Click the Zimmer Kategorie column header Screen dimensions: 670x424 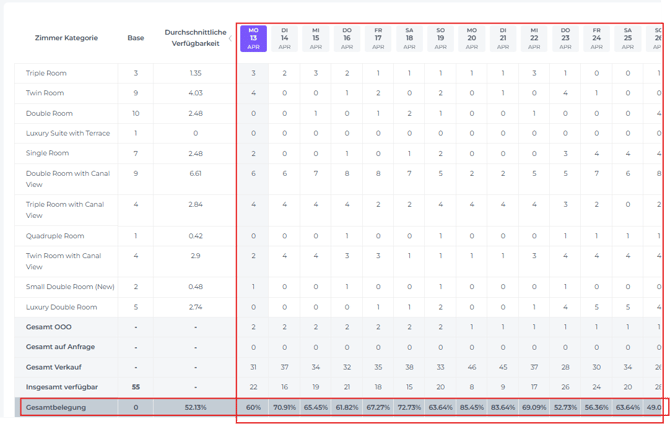(66, 38)
